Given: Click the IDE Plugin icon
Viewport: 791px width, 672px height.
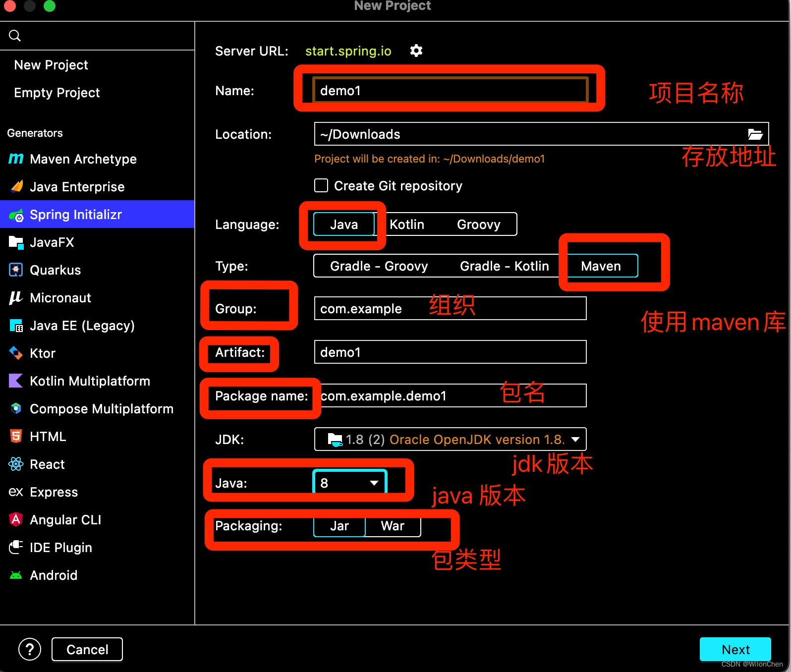Looking at the screenshot, I should point(16,547).
